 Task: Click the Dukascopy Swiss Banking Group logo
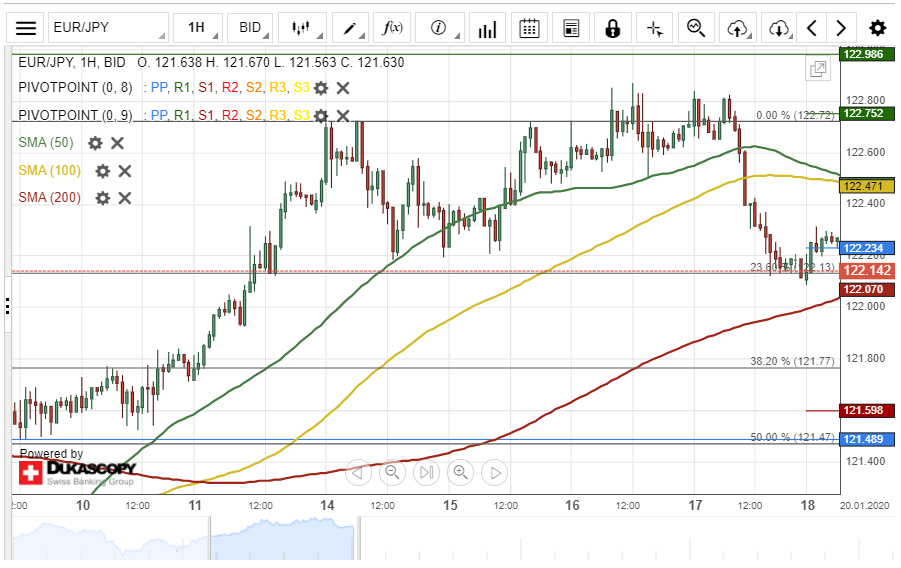pos(77,474)
